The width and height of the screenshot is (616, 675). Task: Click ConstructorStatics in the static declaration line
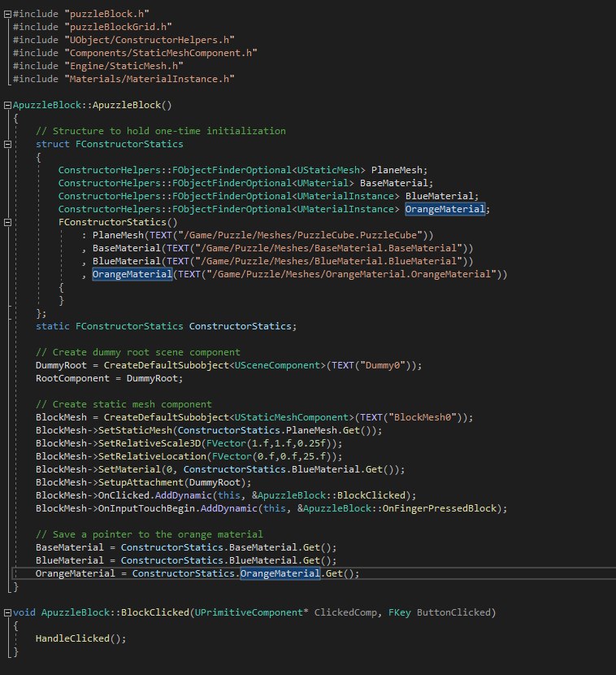coord(240,326)
